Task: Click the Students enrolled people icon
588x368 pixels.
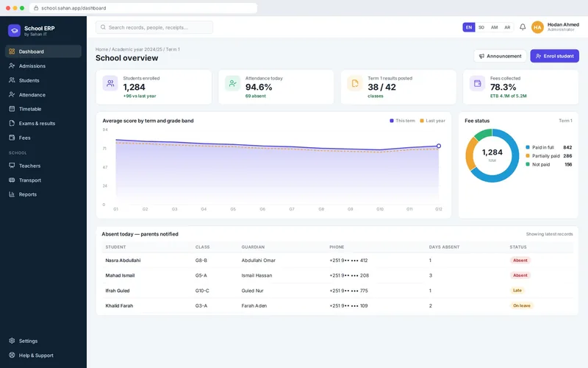Action: click(110, 83)
